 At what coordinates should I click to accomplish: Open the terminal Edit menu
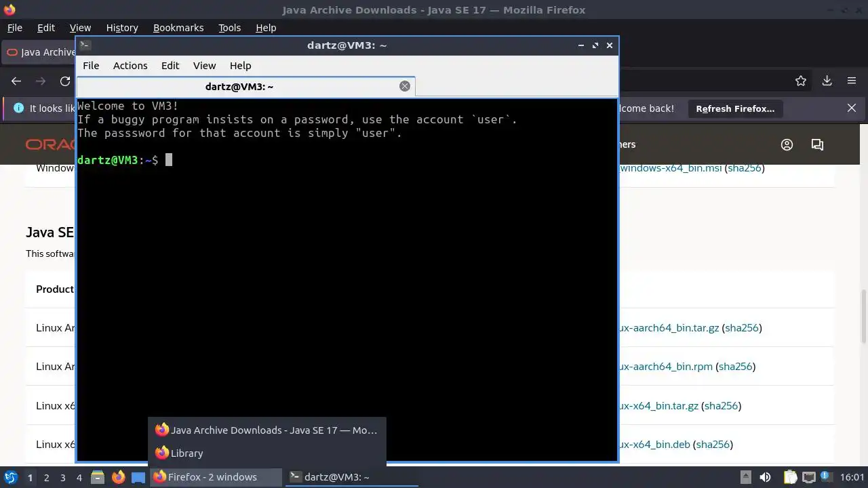[x=170, y=66]
